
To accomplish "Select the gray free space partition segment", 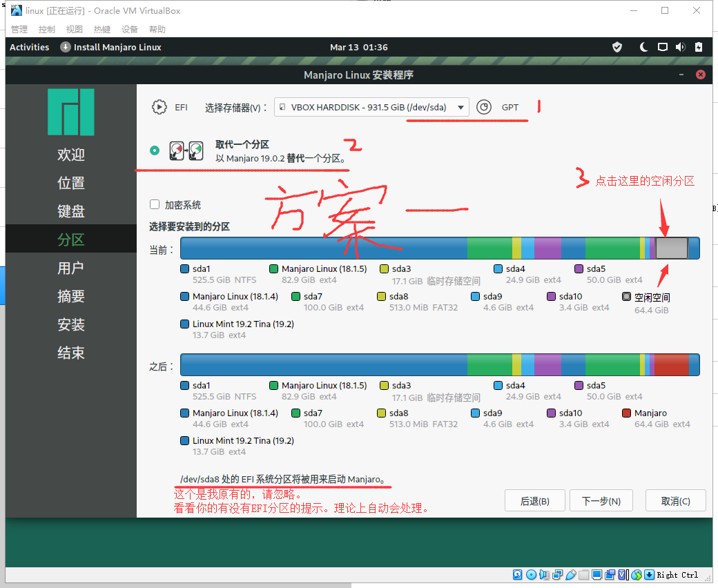I will click(x=671, y=248).
